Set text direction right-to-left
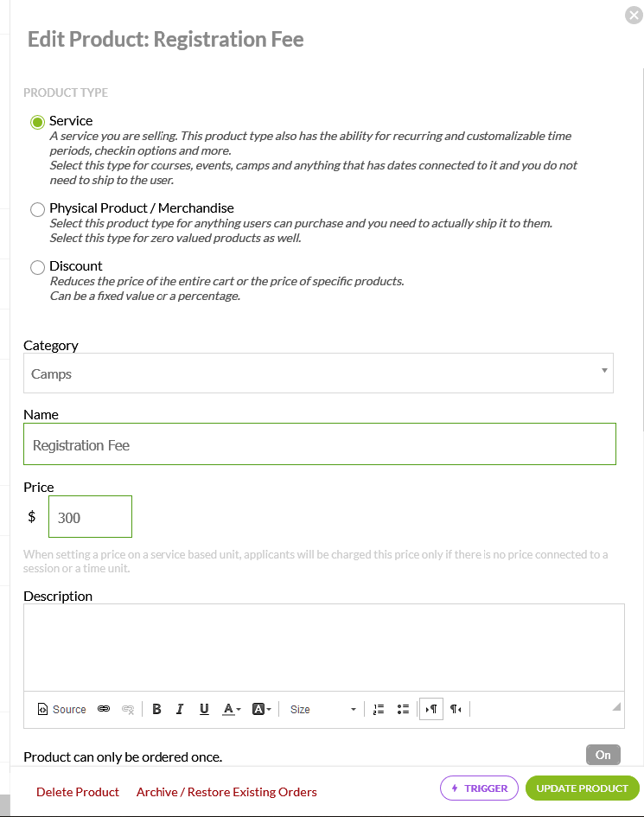 pyautogui.click(x=456, y=709)
